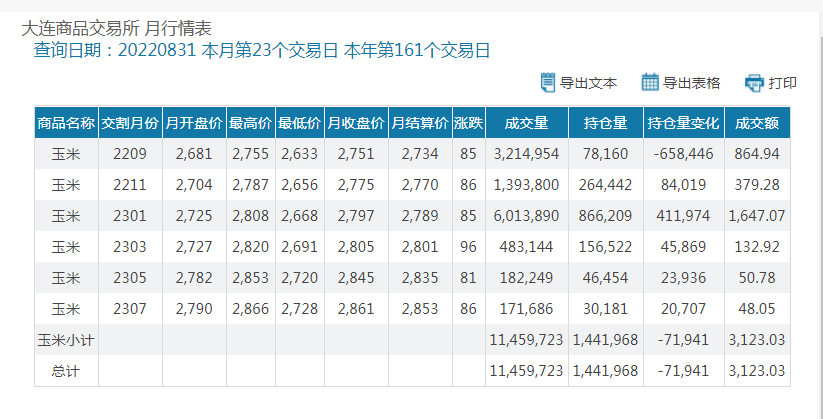
Task: Select the 交割月份 column header
Action: pos(130,123)
